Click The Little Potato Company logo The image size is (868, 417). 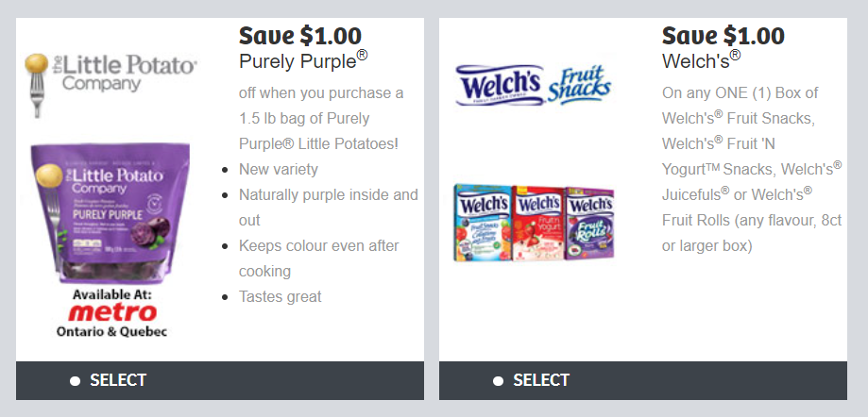click(111, 85)
